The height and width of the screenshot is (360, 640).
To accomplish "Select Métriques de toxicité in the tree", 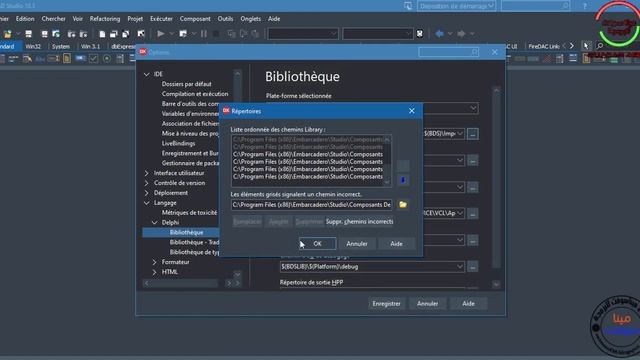I will pos(189,213).
